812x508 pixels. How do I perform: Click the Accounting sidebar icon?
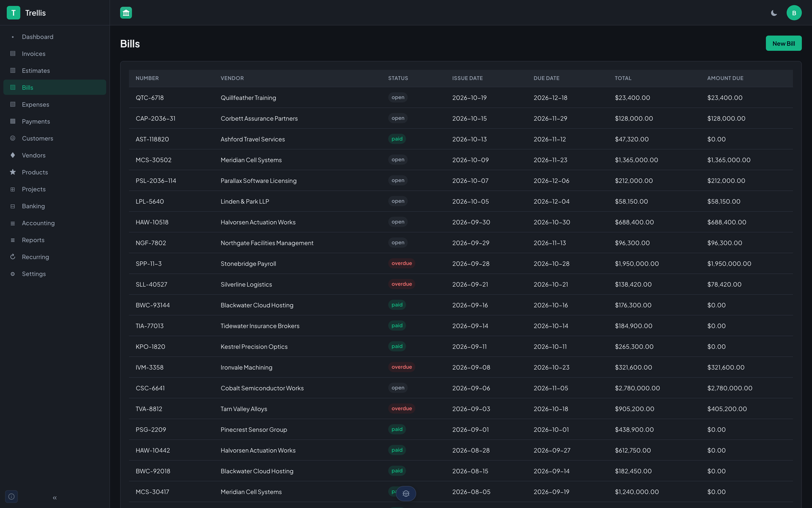(x=13, y=223)
